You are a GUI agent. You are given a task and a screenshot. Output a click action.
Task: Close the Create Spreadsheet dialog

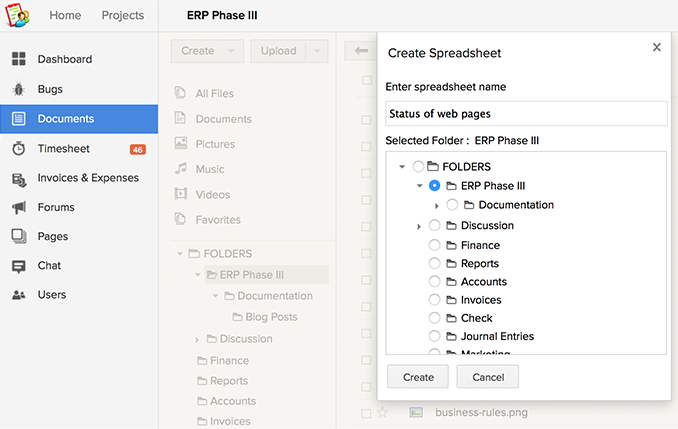(x=656, y=47)
